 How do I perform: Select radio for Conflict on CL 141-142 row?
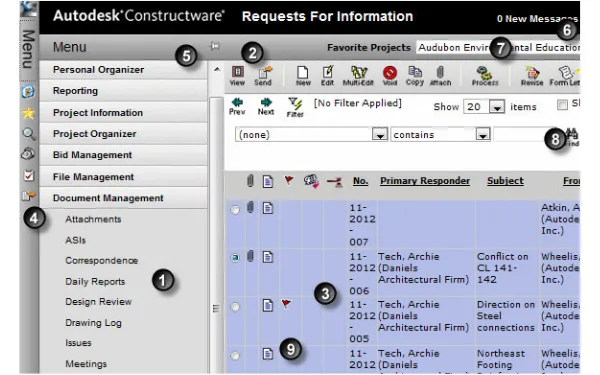coord(235,258)
